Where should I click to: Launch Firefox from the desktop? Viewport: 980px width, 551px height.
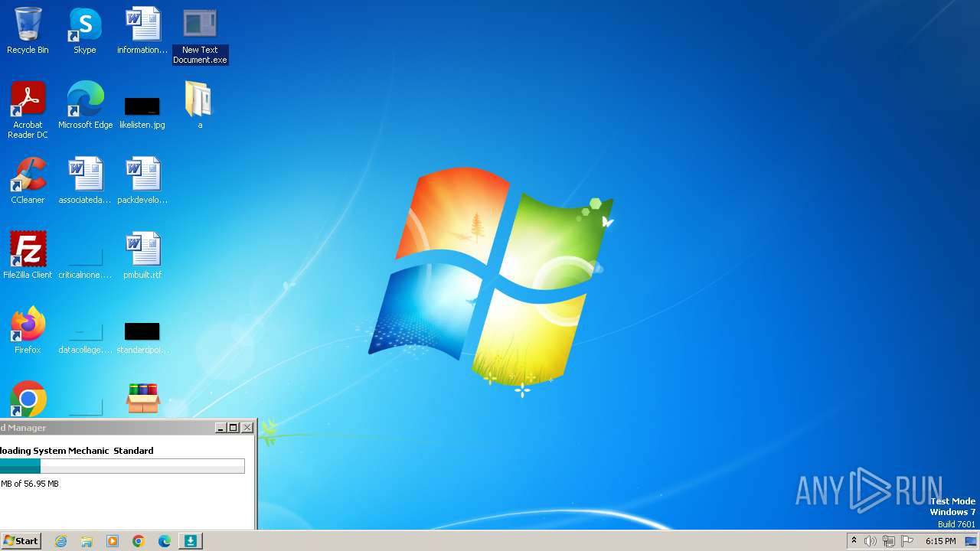[28, 331]
